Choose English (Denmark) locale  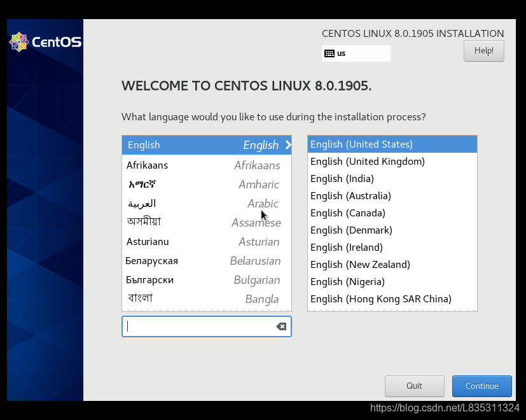click(392, 230)
